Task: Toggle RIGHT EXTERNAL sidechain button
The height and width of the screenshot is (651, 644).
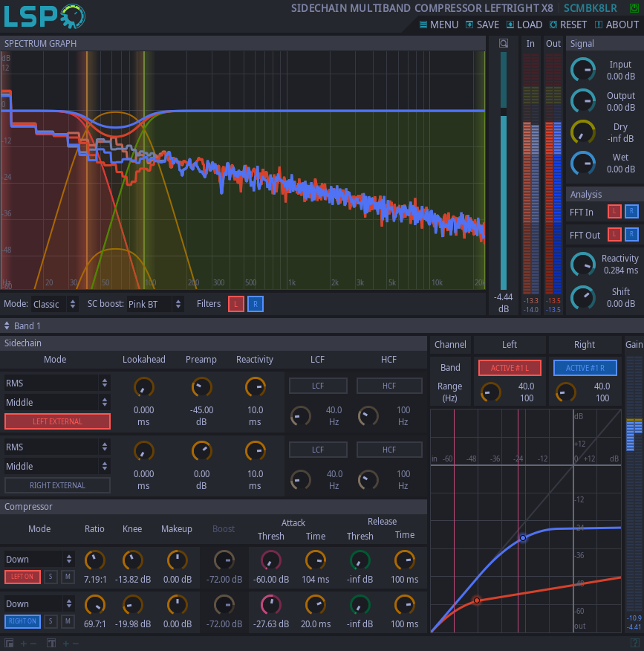Action: [57, 485]
